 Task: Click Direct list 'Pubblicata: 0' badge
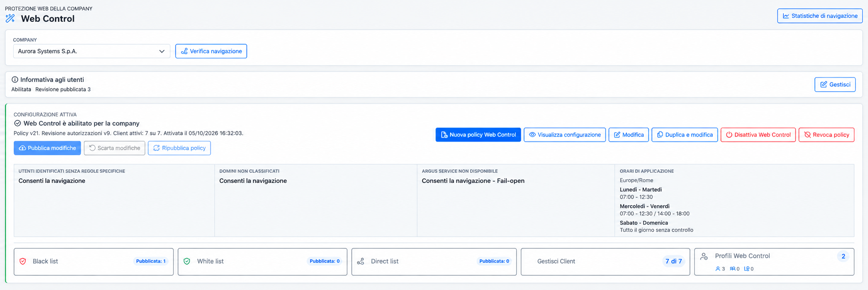494,261
